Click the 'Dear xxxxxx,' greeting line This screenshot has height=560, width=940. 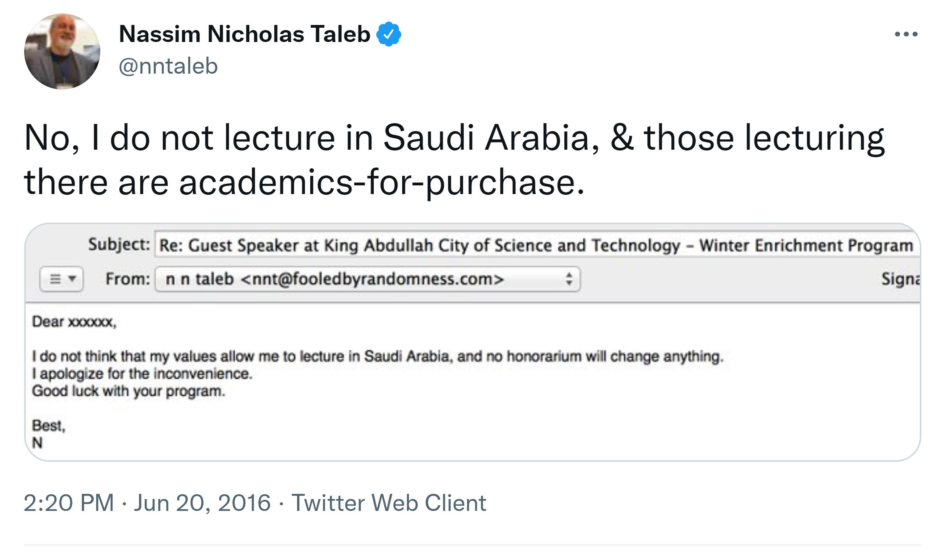point(74,322)
